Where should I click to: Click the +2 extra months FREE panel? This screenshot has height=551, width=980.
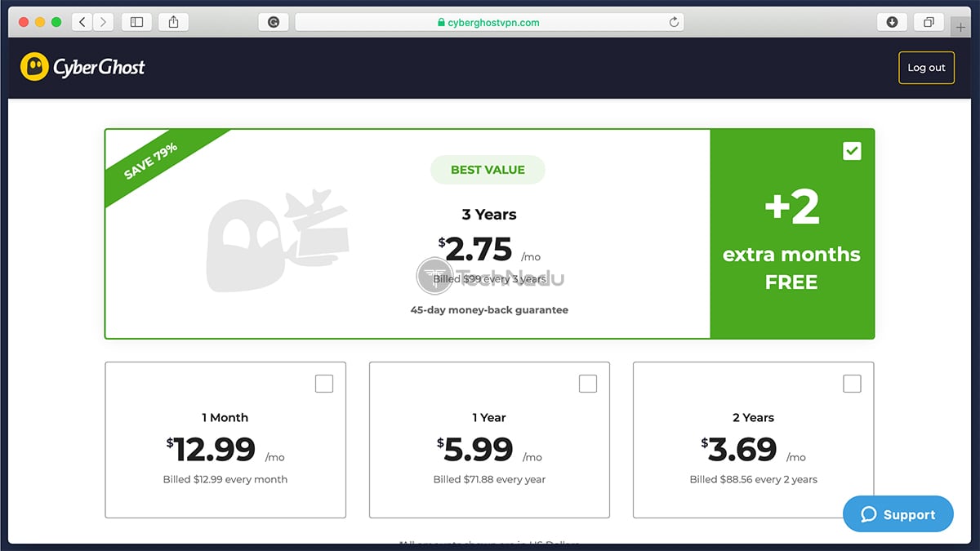click(791, 233)
